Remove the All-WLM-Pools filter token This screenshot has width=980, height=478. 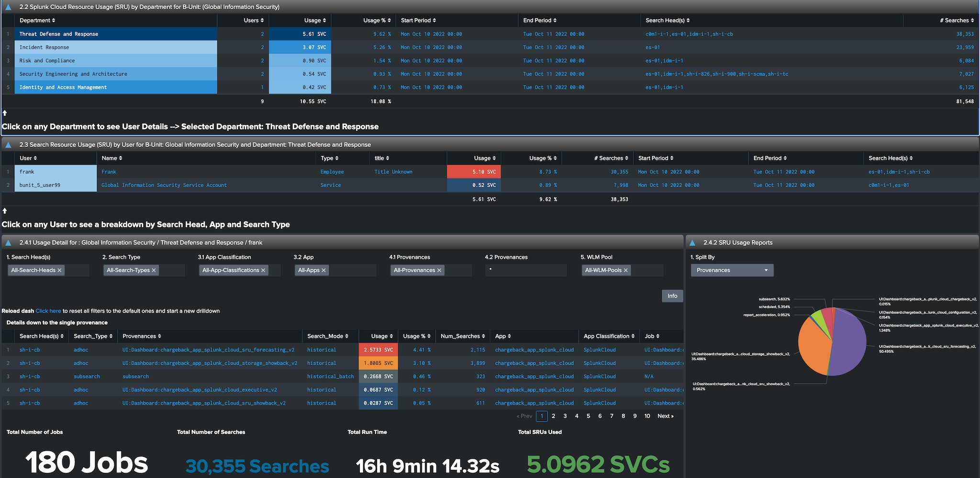coord(625,270)
